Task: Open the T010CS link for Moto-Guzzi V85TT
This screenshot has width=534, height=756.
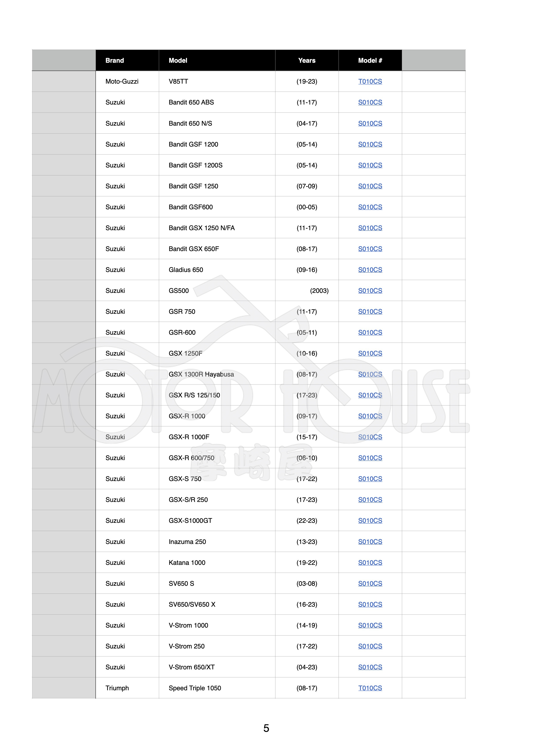Action: coord(370,81)
